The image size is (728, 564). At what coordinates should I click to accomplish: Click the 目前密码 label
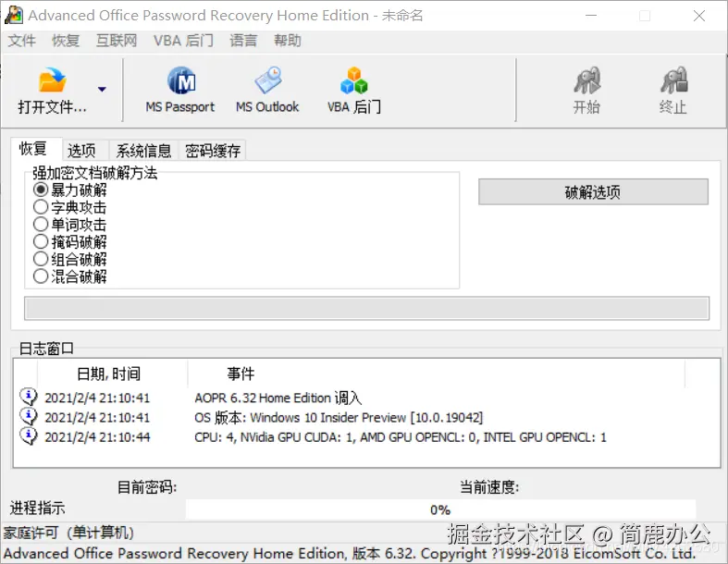[147, 487]
